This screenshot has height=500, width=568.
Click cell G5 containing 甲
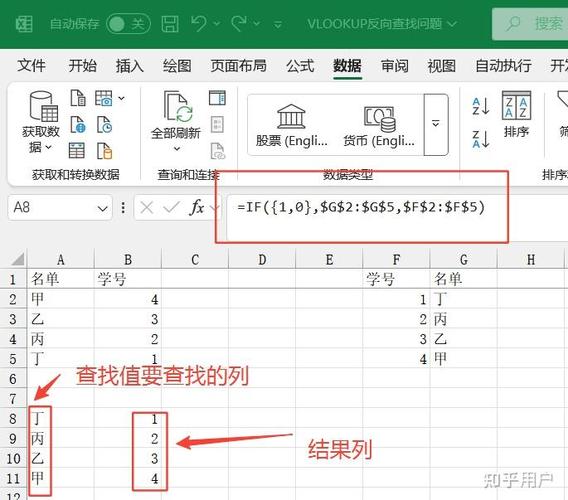point(463,359)
